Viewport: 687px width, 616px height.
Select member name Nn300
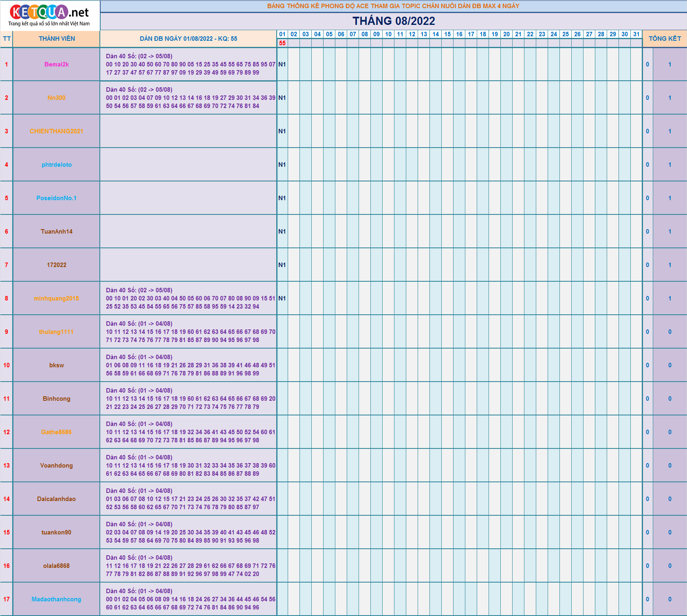point(56,98)
